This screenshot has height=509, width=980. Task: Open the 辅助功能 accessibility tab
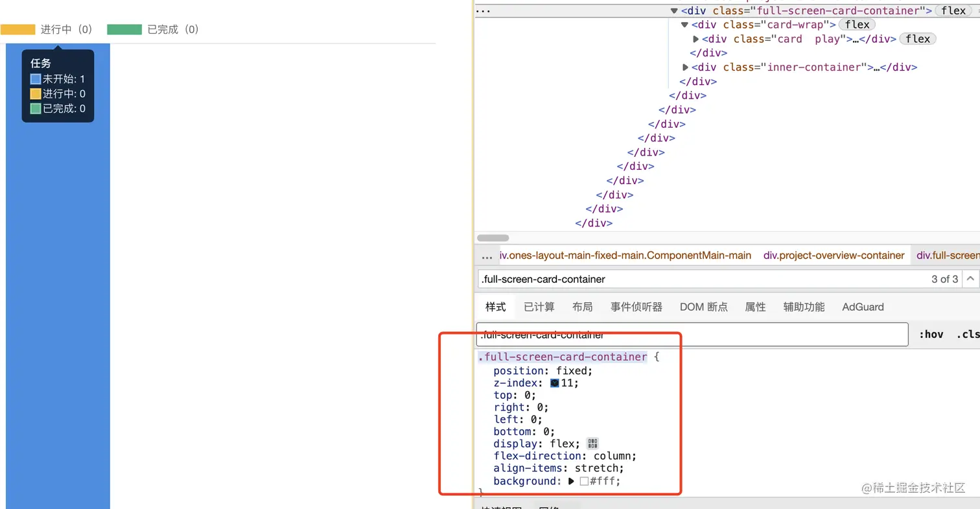[804, 307]
